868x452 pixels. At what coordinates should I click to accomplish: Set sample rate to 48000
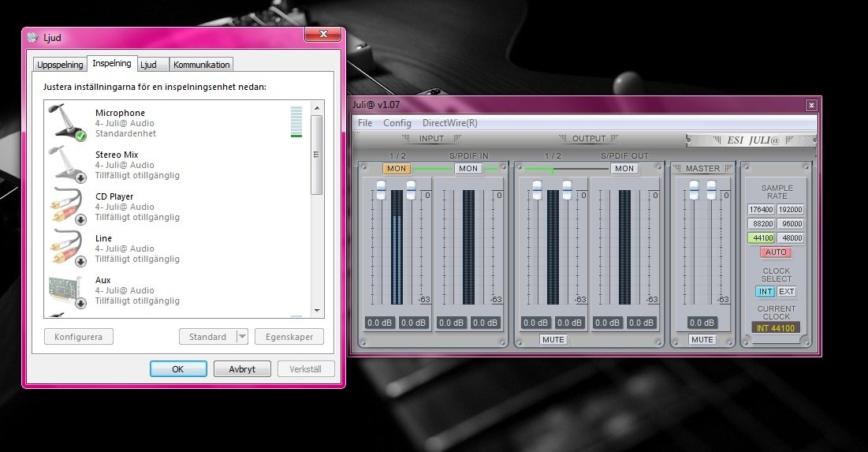point(791,238)
